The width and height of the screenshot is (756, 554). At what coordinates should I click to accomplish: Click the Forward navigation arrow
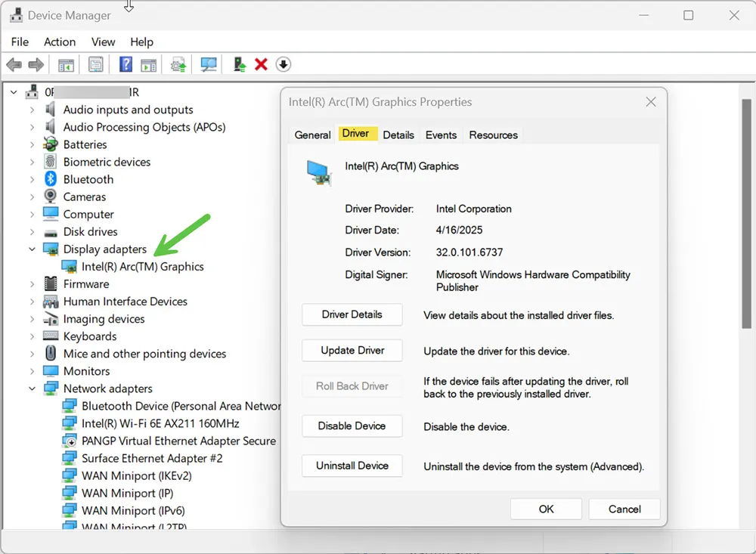[36, 64]
